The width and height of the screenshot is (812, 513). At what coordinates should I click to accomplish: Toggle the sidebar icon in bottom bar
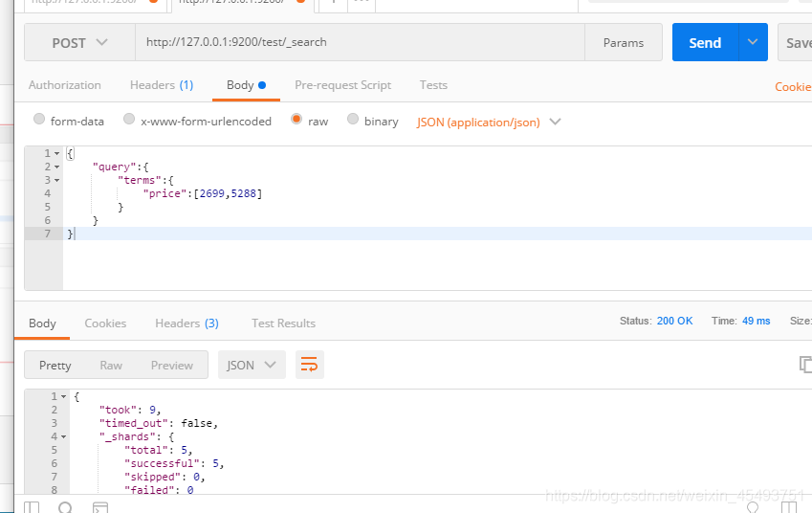32,507
